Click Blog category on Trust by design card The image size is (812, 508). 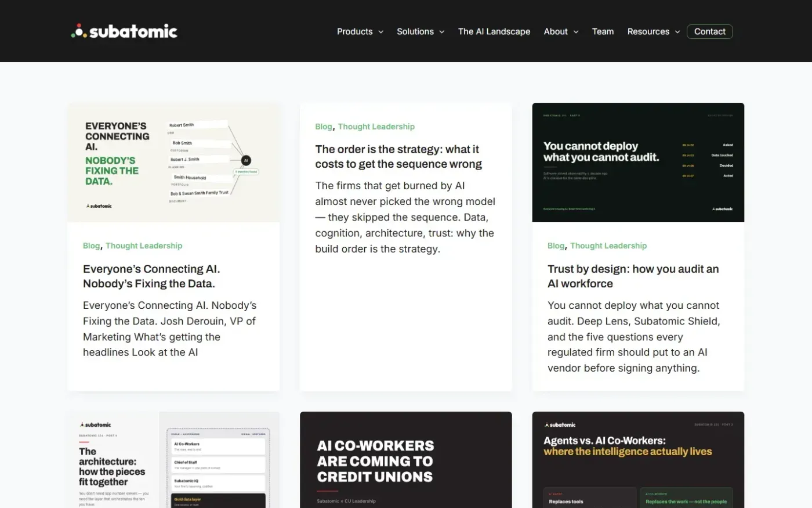pyautogui.click(x=556, y=246)
